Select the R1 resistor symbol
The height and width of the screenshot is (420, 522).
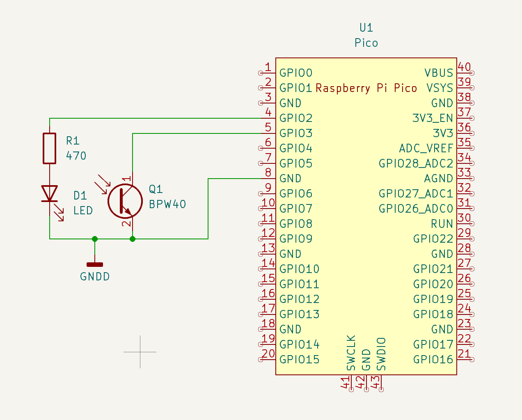[49, 148]
